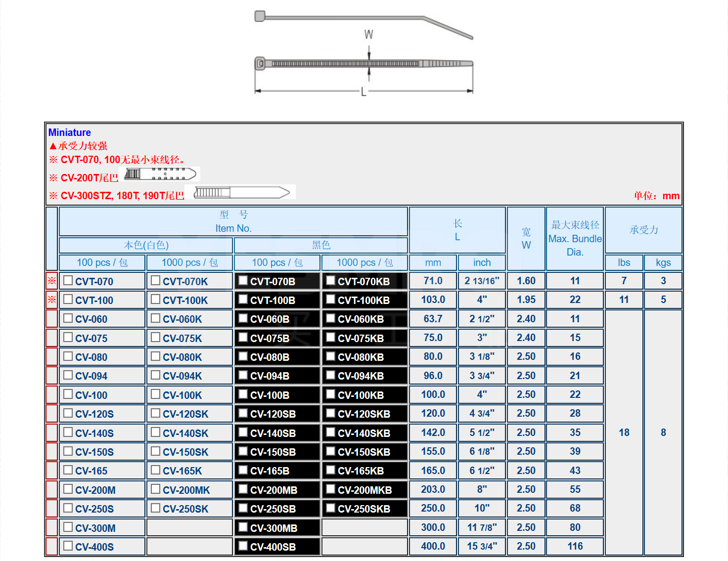
Task: Check the CV-094B checkbox
Action: tap(243, 375)
